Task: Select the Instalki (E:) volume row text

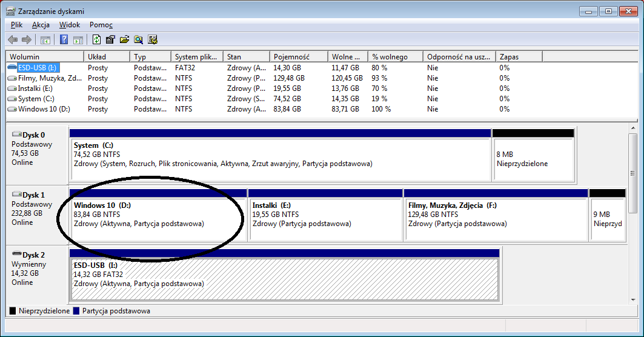Action: point(35,88)
